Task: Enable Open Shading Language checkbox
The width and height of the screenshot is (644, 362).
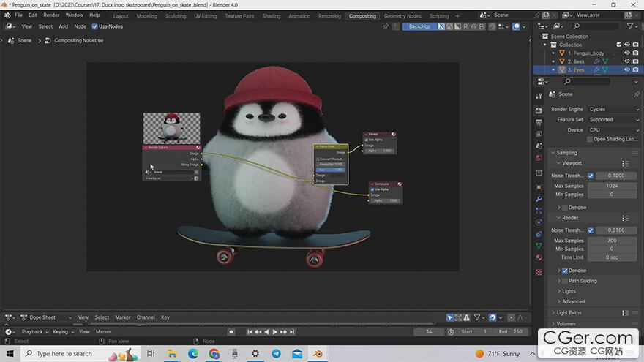Action: coord(590,139)
